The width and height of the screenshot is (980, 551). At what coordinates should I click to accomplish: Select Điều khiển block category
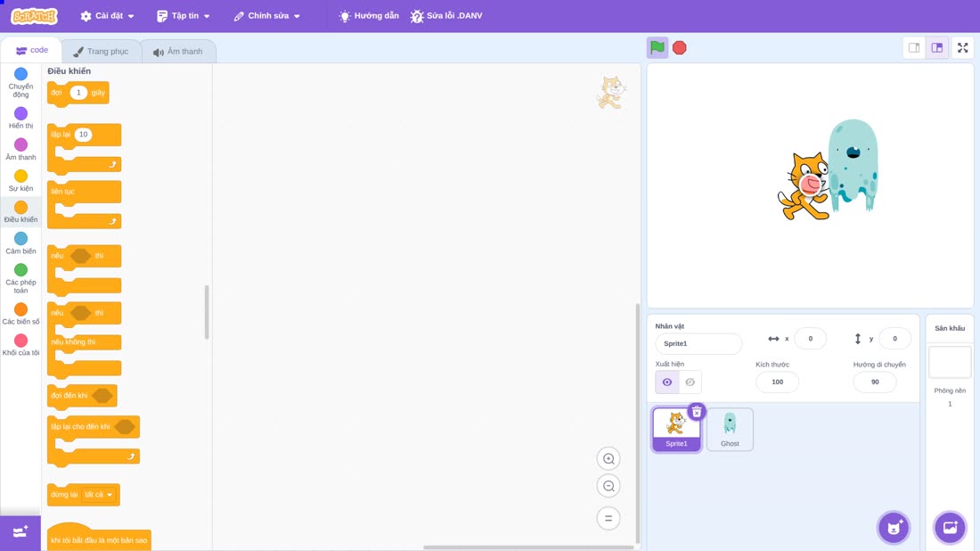pos(20,212)
